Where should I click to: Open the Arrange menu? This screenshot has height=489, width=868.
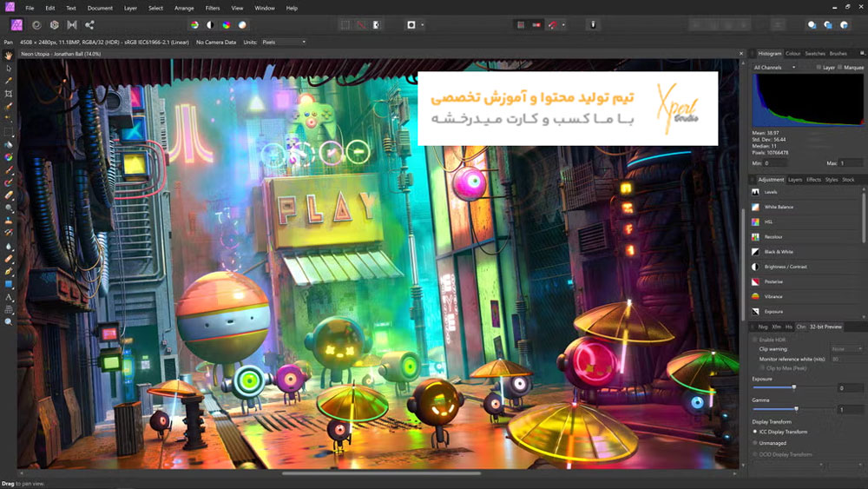(x=184, y=9)
